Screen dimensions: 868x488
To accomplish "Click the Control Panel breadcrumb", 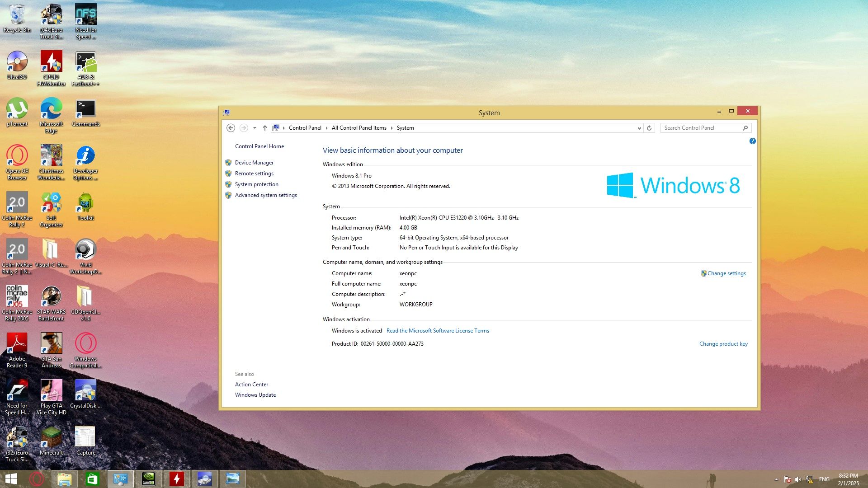I will point(305,128).
